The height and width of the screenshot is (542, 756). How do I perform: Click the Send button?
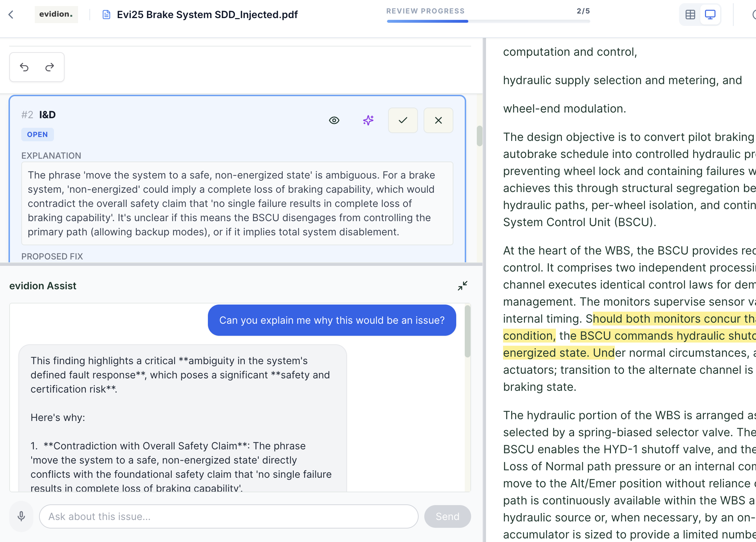tap(447, 516)
